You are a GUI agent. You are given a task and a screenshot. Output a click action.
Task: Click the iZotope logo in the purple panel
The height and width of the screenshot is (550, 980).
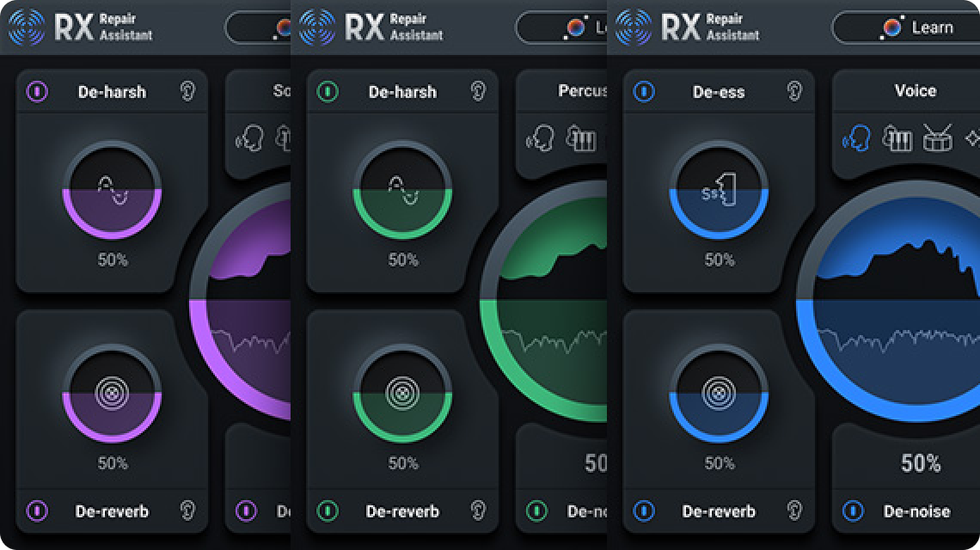coord(27,27)
